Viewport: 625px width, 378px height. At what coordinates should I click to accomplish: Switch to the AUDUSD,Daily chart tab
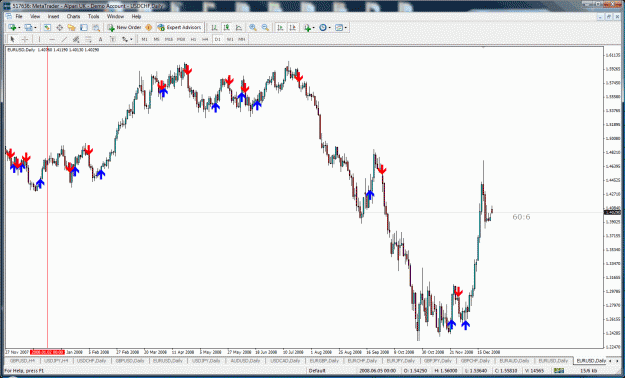click(245, 361)
